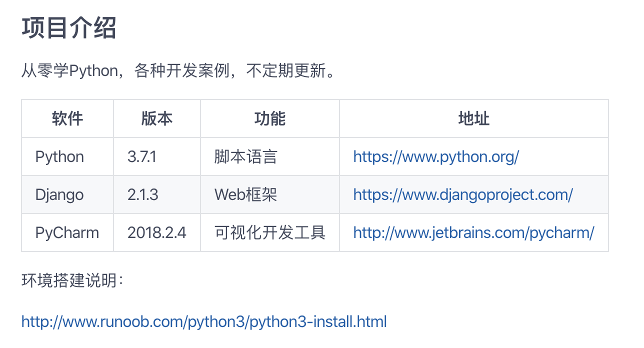The height and width of the screenshot is (348, 644).
Task: Click the 2018.2.4 version cell
Action: (157, 232)
